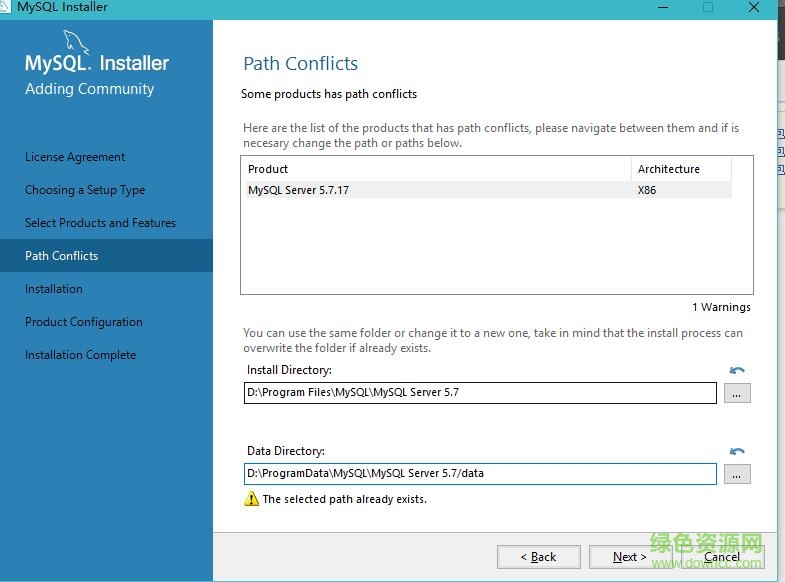
Task: Click the MySQL dolphin logo
Action: coord(76,43)
